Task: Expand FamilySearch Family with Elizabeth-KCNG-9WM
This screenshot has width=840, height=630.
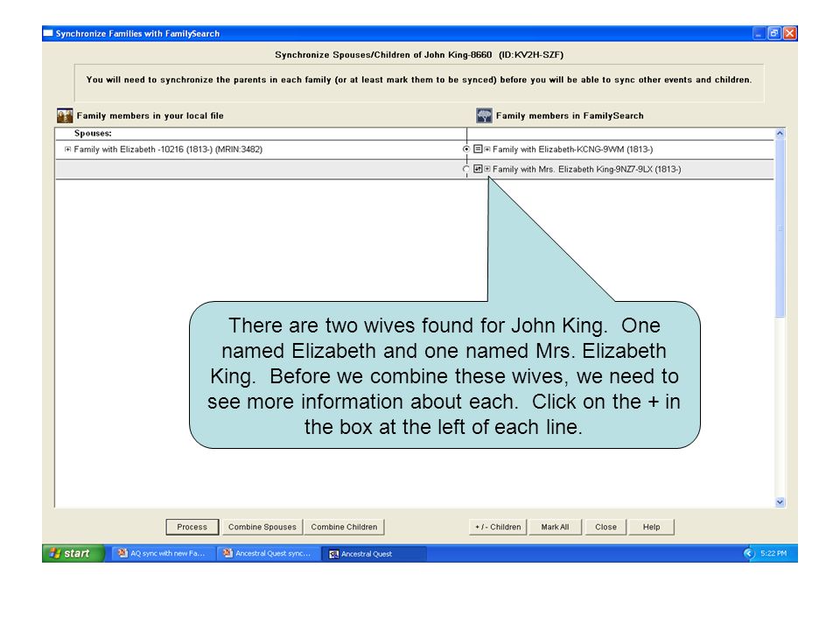Action: pyautogui.click(x=487, y=150)
